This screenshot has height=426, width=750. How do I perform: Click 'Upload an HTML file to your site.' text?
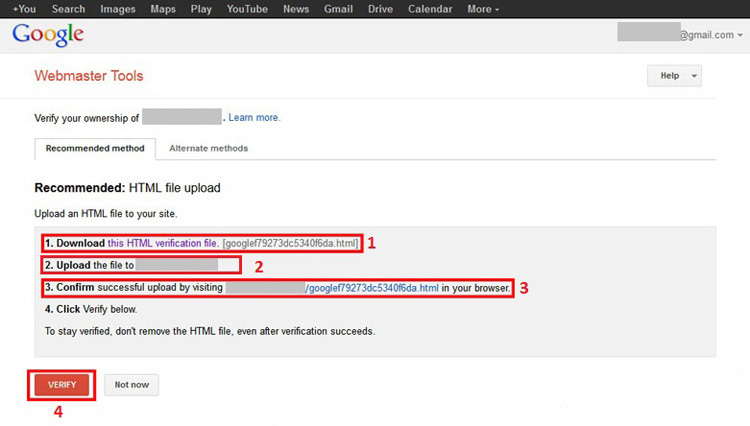(106, 214)
